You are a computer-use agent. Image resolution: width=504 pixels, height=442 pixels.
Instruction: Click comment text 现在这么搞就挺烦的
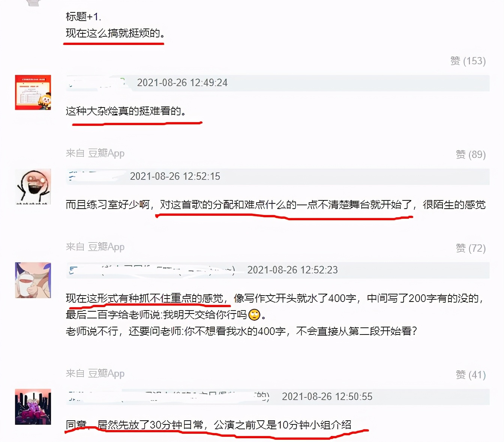115,33
